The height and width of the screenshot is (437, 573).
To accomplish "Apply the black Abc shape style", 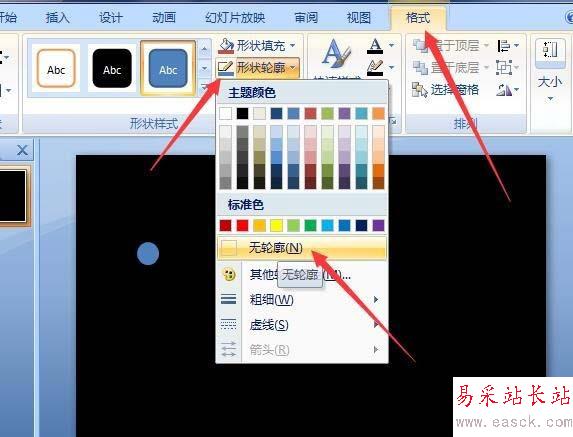I will (x=112, y=68).
